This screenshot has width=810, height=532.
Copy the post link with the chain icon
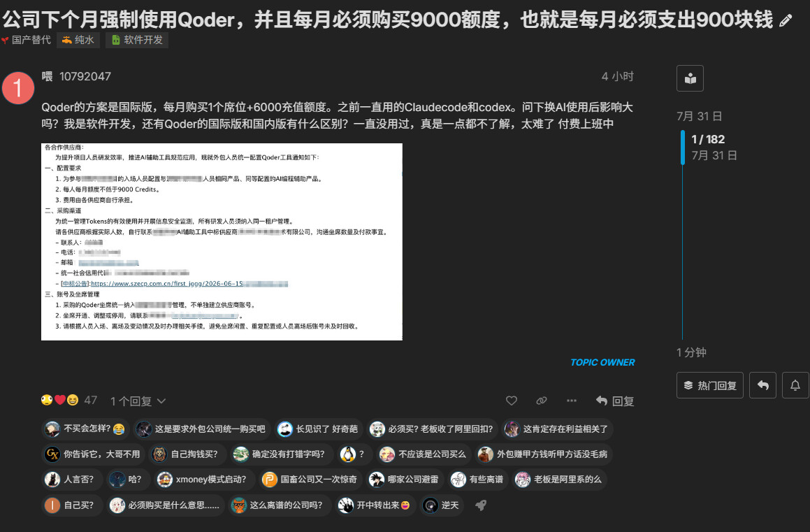pyautogui.click(x=542, y=401)
